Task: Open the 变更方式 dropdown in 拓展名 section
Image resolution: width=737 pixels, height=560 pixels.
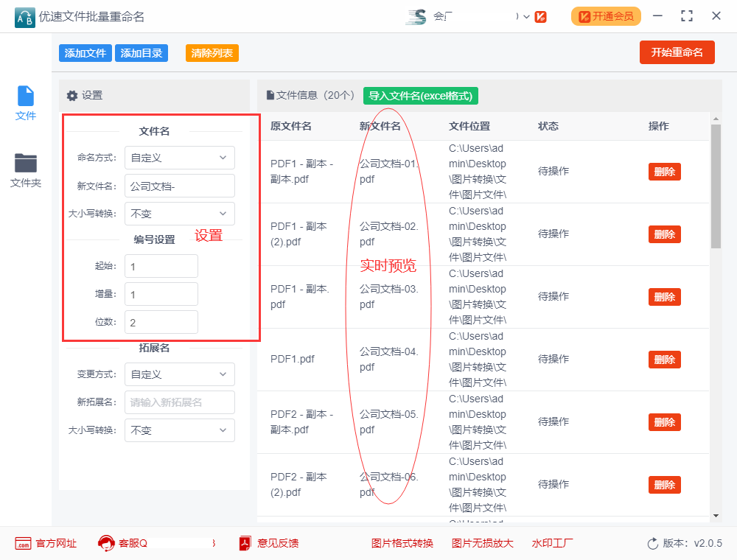Action: 179,374
